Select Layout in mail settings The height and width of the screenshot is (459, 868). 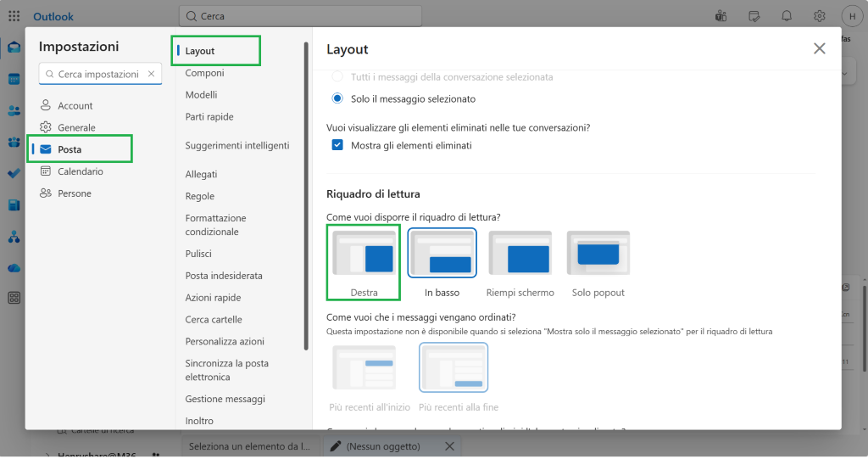tap(217, 51)
